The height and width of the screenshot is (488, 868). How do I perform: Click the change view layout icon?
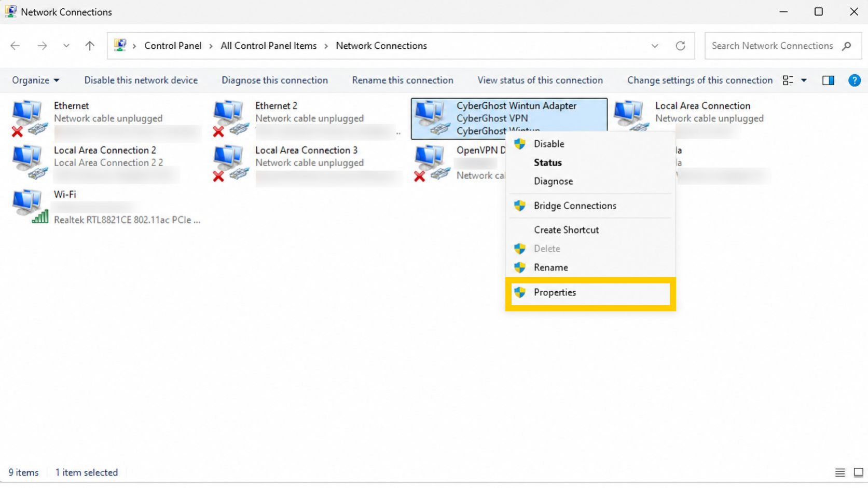788,80
